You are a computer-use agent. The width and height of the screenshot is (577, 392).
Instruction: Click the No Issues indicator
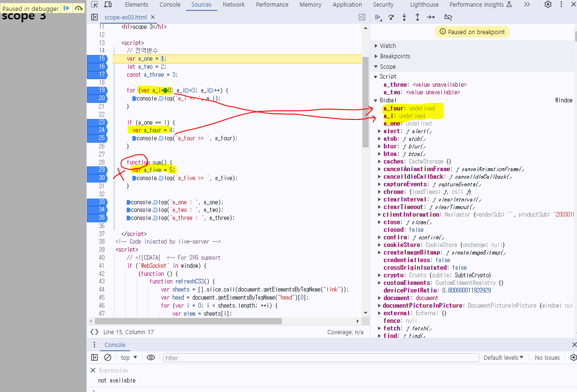(547, 357)
